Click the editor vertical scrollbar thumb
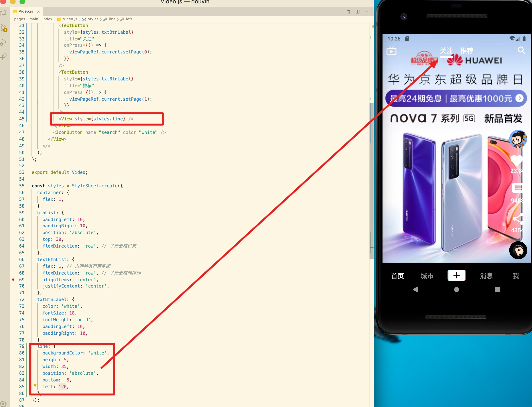The image size is (532, 407). tap(371, 181)
